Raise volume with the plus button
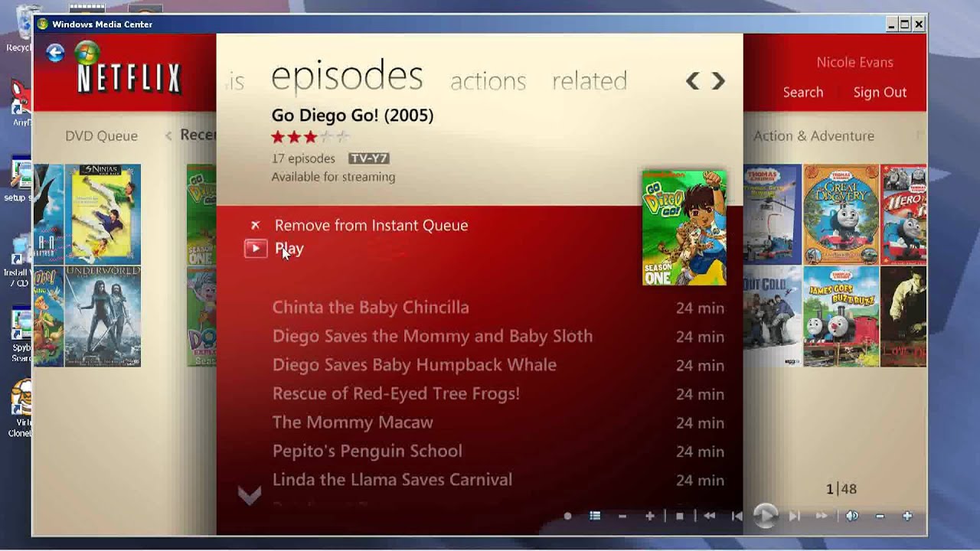 pos(907,516)
